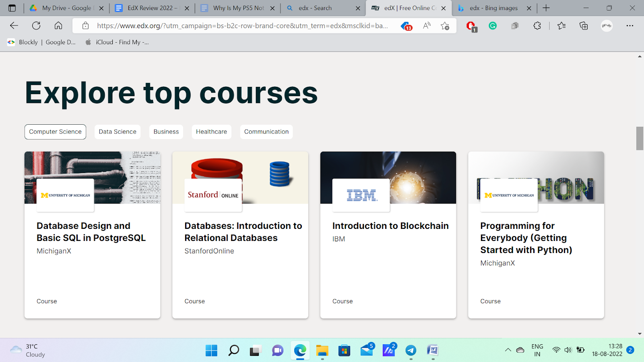Open the Favorites list
This screenshot has height=362, width=644.
point(561,26)
